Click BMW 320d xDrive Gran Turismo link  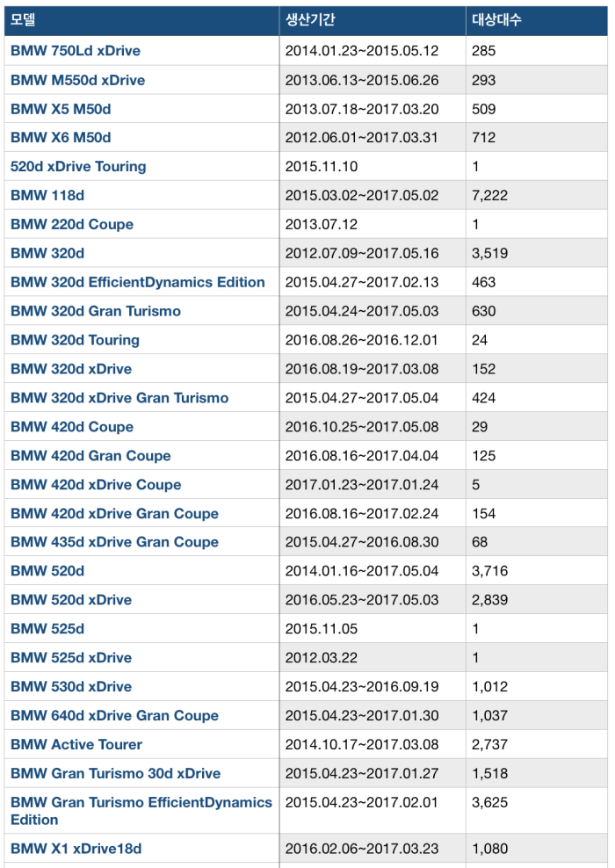[119, 398]
